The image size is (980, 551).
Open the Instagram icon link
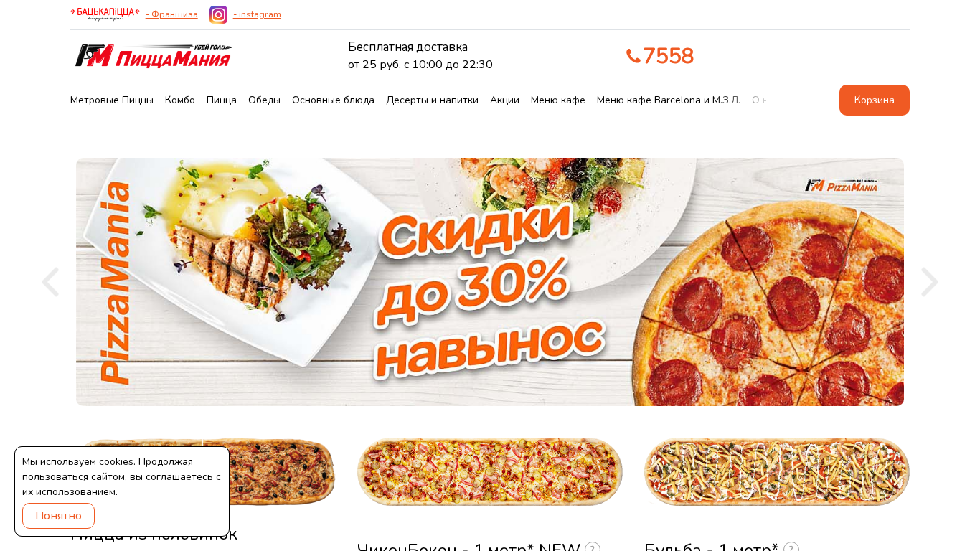coord(218,14)
